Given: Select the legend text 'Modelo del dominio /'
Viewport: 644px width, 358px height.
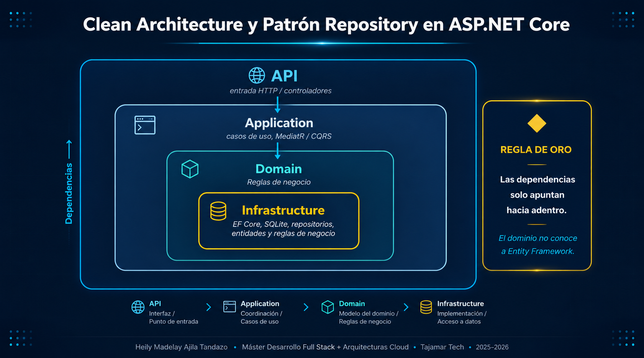Looking at the screenshot, I should (x=369, y=314).
